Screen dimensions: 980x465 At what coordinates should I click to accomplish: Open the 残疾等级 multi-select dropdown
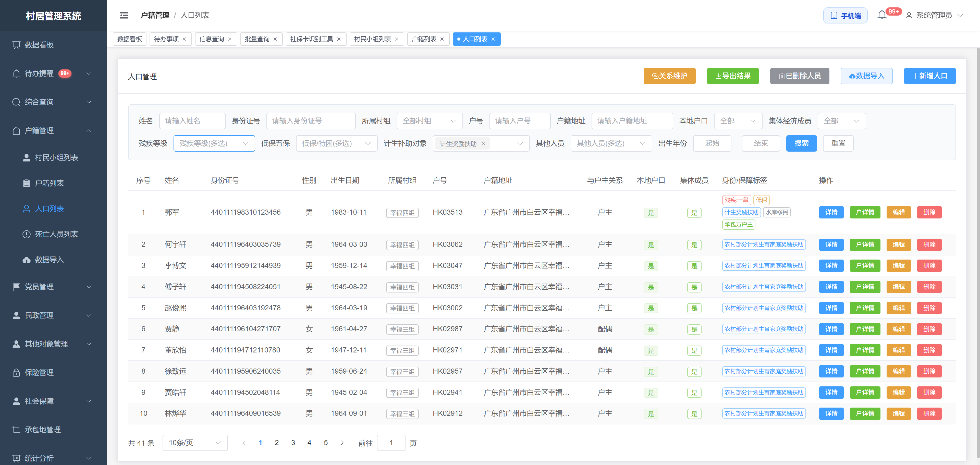(x=214, y=143)
